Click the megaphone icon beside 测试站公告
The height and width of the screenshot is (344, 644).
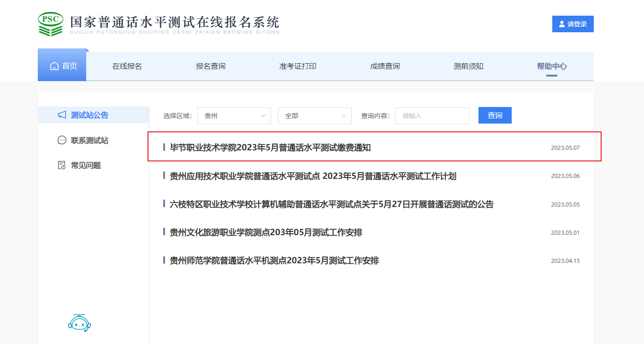pyautogui.click(x=62, y=115)
